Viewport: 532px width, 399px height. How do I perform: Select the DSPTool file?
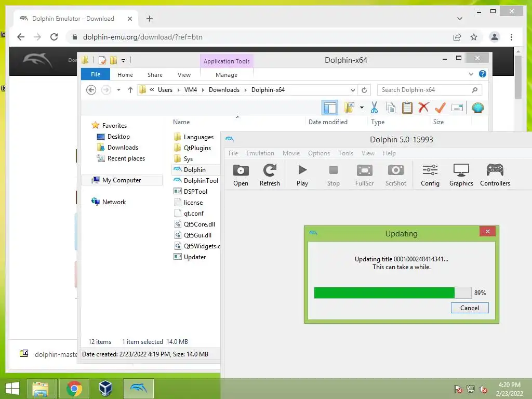(195, 191)
